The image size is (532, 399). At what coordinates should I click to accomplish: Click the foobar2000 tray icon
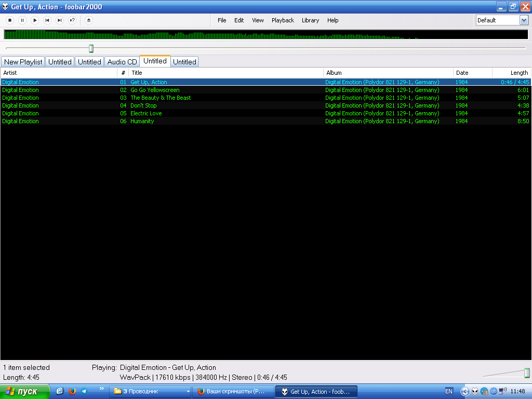click(475, 392)
